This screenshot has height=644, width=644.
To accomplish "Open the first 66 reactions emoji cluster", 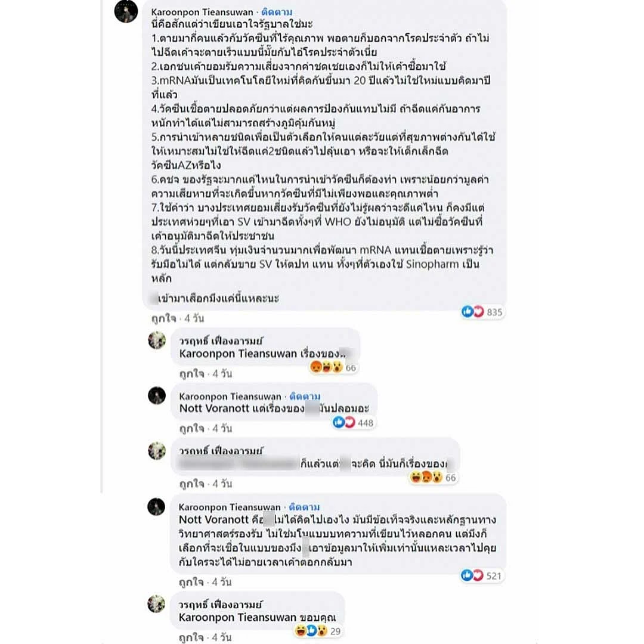I will pos(333,367).
